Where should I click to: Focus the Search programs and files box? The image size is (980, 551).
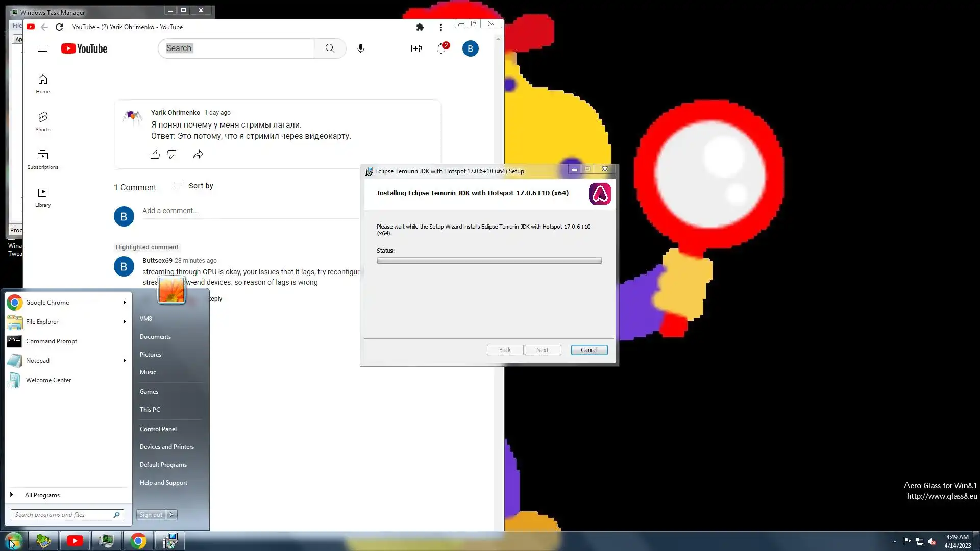(x=62, y=515)
